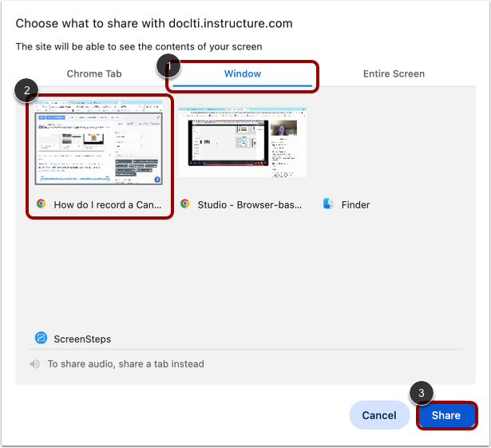Select the 'Studio - Browser-bas...' window thumbnail

pyautogui.click(x=243, y=142)
